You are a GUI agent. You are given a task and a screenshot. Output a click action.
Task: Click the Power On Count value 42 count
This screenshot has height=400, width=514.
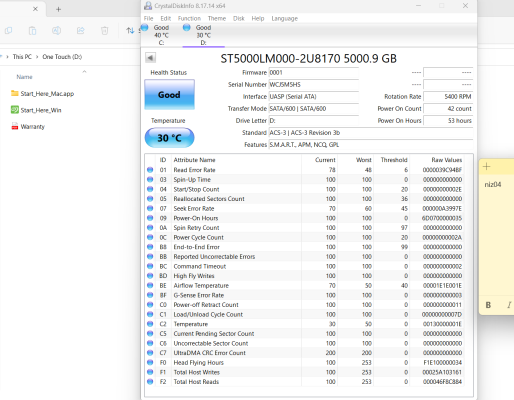pyautogui.click(x=448, y=109)
